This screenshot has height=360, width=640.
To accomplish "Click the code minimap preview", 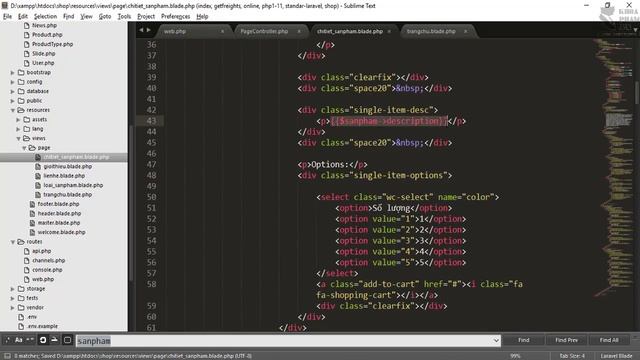I will (x=612, y=167).
